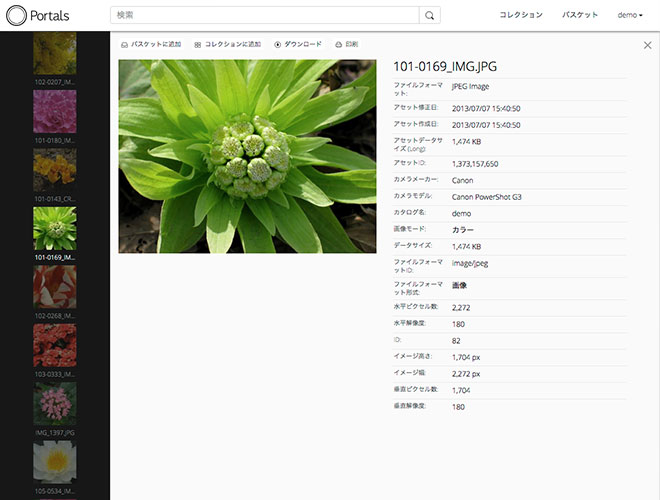Click the value 1,373,157,650

point(475,164)
